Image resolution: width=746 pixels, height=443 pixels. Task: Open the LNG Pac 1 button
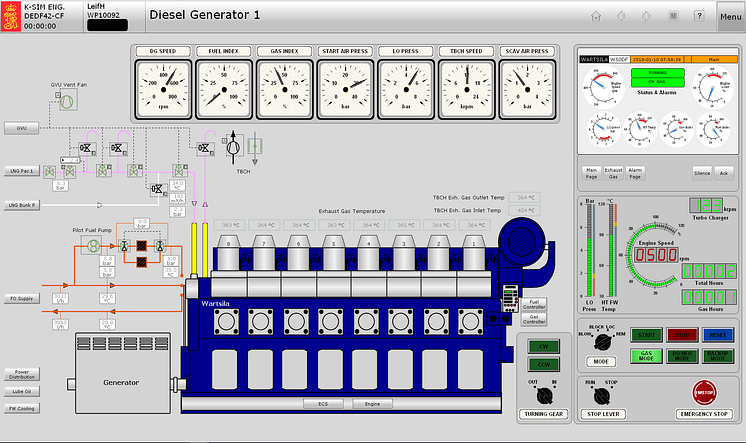point(21,171)
